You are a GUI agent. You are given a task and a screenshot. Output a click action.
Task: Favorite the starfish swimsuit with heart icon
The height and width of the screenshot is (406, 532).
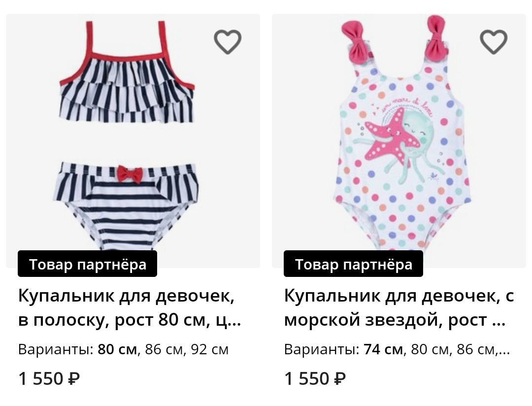tap(494, 42)
